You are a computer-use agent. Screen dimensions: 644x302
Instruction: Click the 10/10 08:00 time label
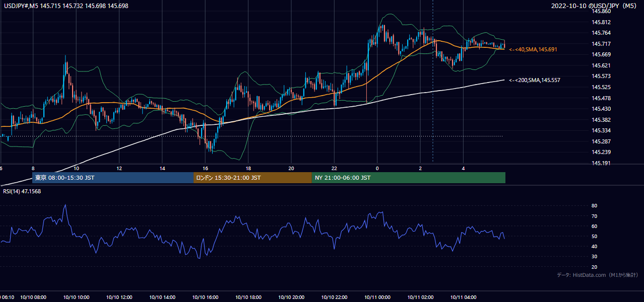(33, 297)
